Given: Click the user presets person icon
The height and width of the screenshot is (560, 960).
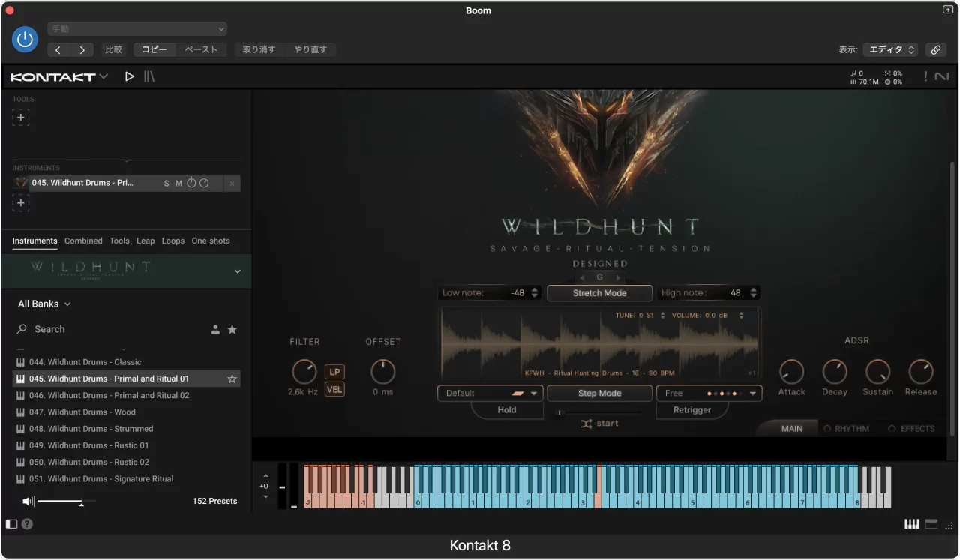Looking at the screenshot, I should [x=215, y=329].
